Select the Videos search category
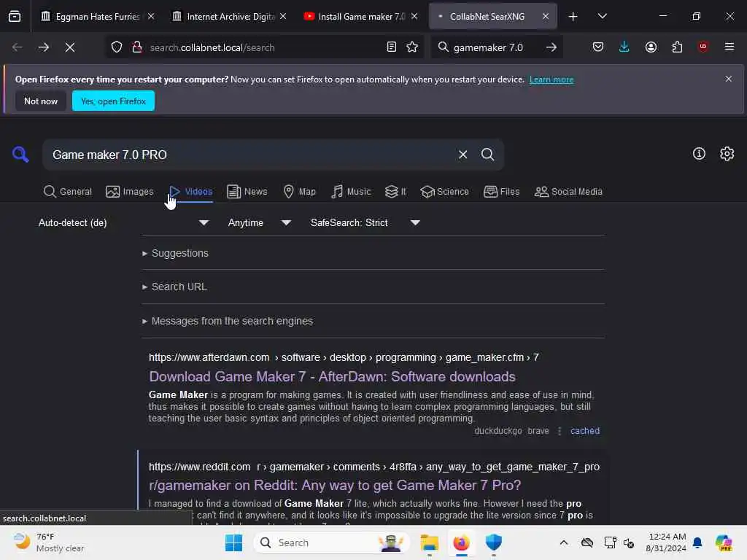This screenshot has width=747, height=560. (190, 192)
